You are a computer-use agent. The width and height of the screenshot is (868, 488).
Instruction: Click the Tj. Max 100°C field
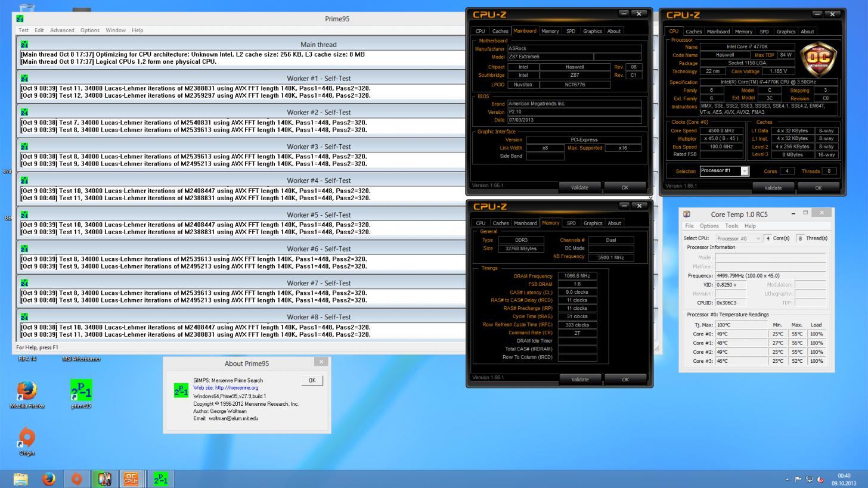[742, 325]
